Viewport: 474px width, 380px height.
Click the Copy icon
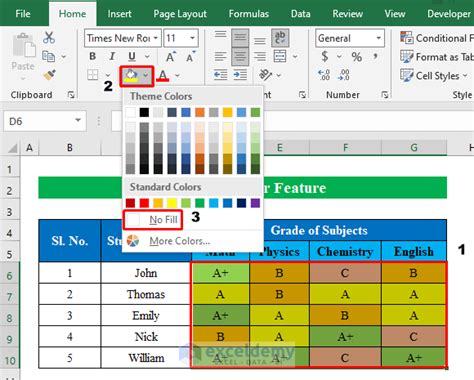(49, 56)
